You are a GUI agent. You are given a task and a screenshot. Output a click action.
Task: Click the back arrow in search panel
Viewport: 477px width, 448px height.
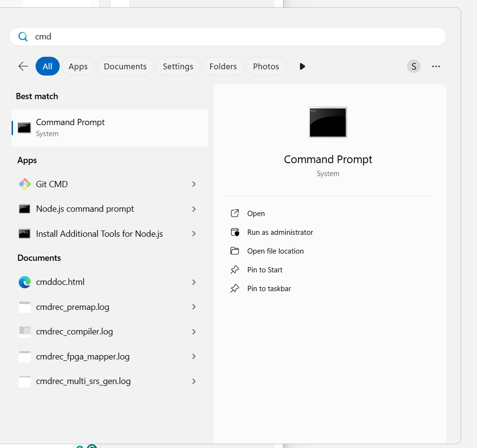click(x=23, y=66)
